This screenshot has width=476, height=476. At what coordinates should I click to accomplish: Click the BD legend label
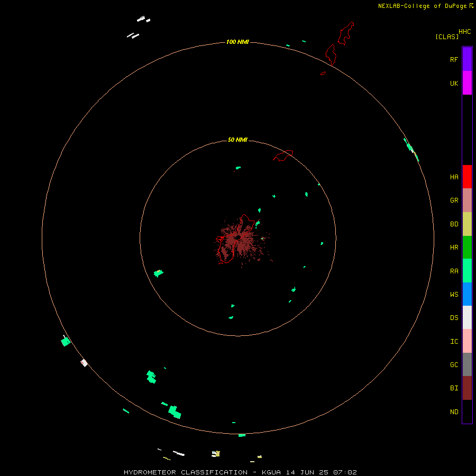(x=454, y=224)
